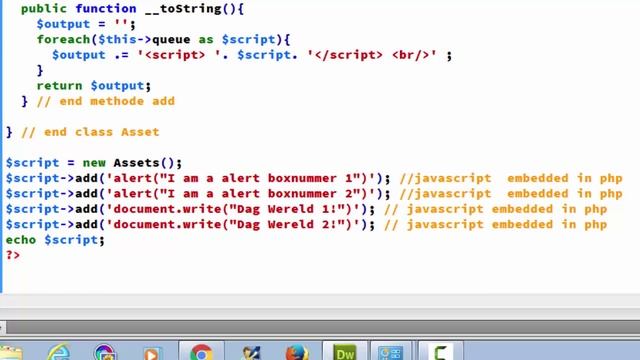Screen dimensions: 640x360
Task: Open the Camtasia recorder taskbar icon
Action: pos(440,351)
